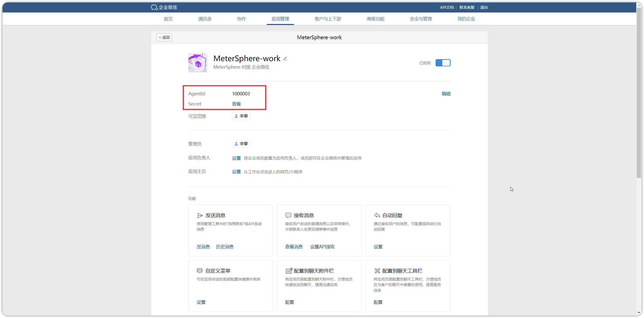Click the pencil icon to rename MeterSphere-work
644x318 pixels.
tap(285, 59)
